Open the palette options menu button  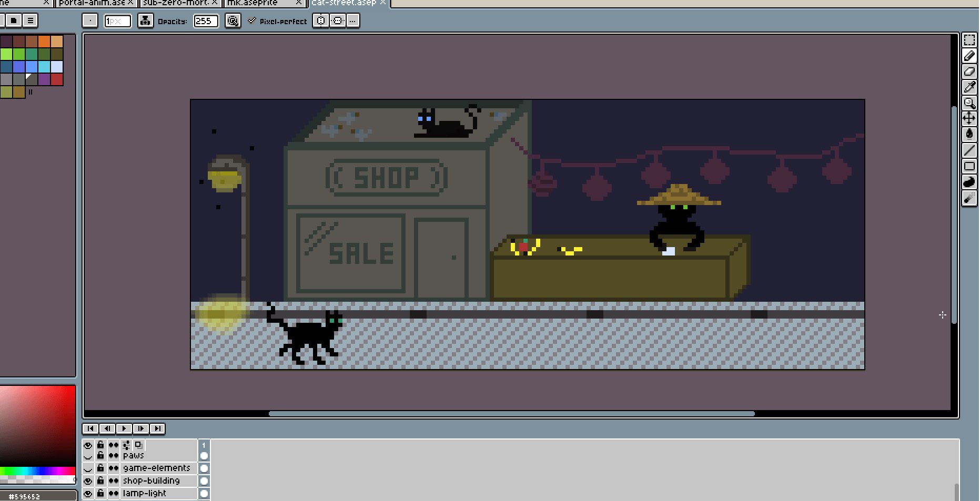[31, 21]
